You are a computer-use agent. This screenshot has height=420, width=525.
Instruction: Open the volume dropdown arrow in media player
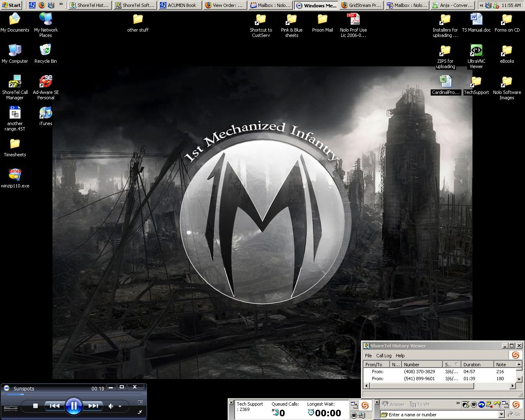[120, 406]
